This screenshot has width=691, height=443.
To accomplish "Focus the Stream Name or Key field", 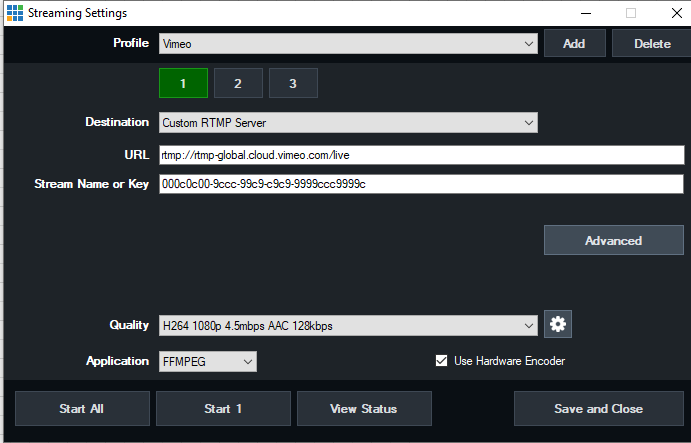I will point(421,184).
